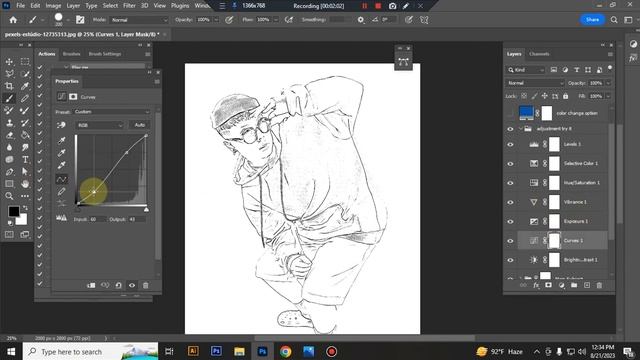
Task: Show the color change option layer
Action: [x=510, y=113]
